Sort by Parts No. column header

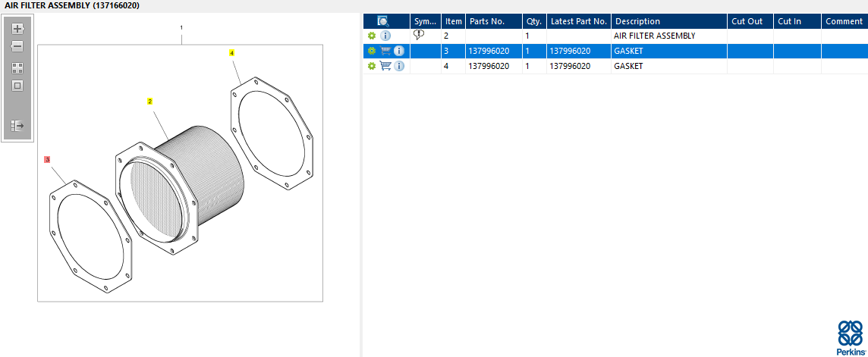coord(495,21)
